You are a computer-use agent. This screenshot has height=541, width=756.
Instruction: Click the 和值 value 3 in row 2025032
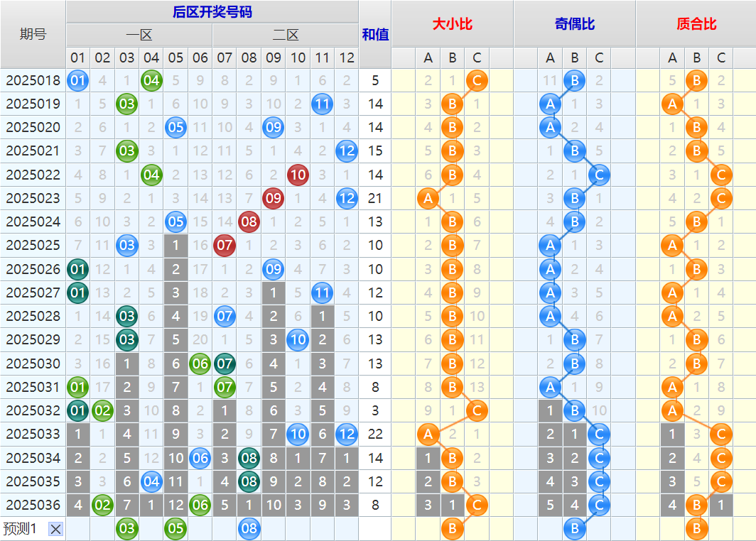point(375,410)
